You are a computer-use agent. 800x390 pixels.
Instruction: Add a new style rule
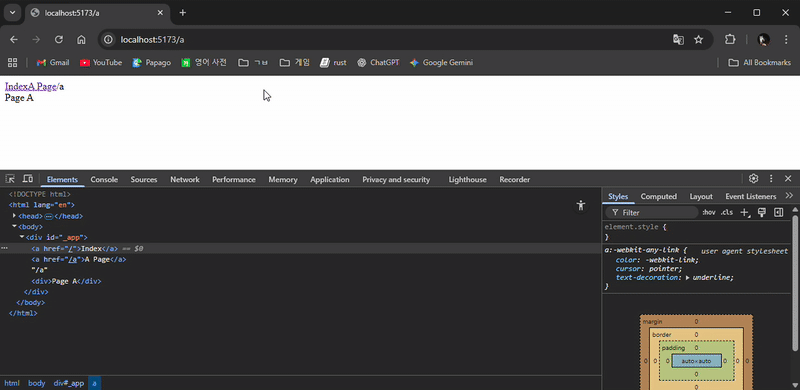(x=745, y=212)
